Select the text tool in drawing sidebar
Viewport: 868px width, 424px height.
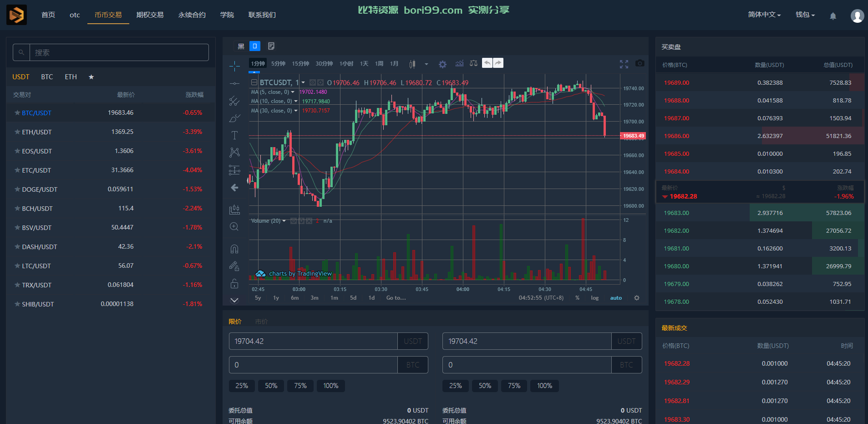click(234, 135)
